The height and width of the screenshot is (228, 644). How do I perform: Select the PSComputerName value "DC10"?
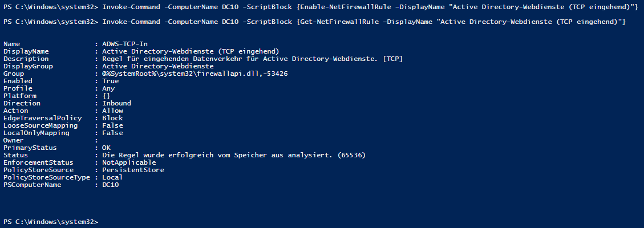[x=111, y=185]
